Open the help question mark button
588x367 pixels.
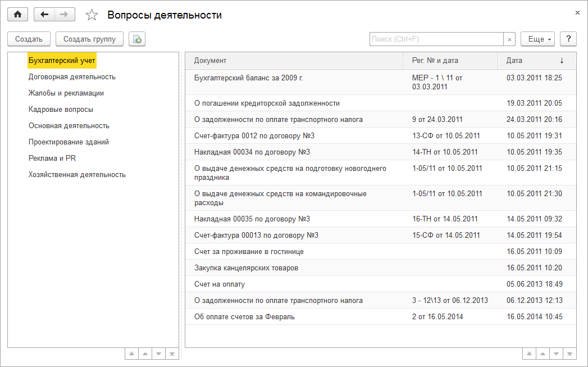click(x=568, y=39)
